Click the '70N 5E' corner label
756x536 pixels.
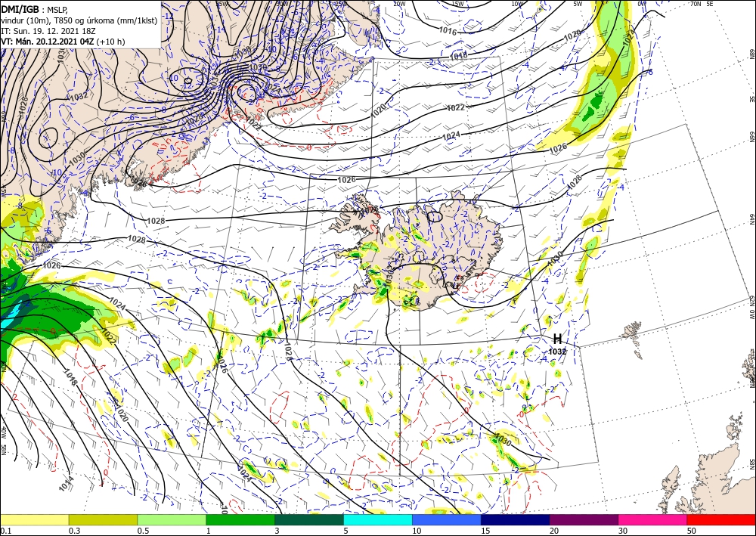[x=702, y=4]
